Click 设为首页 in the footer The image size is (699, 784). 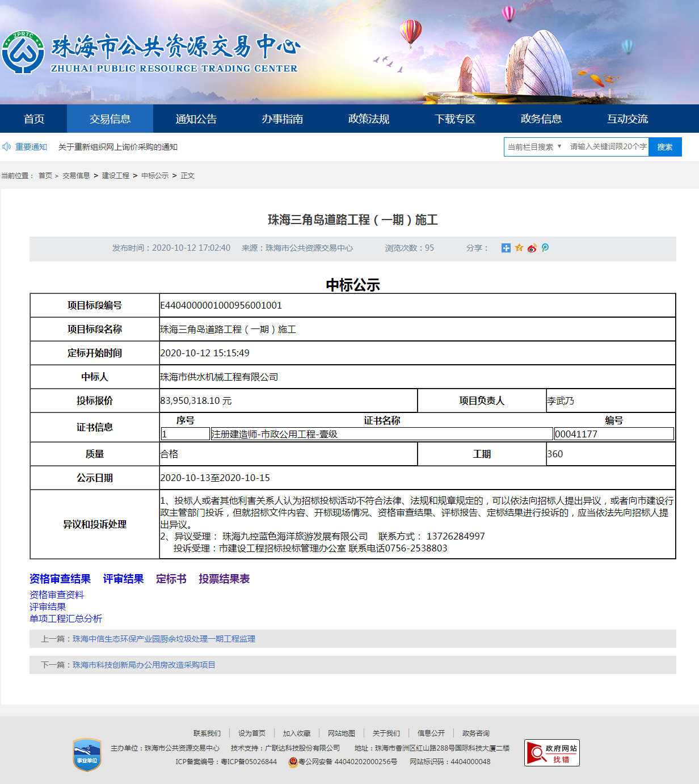[x=252, y=734]
